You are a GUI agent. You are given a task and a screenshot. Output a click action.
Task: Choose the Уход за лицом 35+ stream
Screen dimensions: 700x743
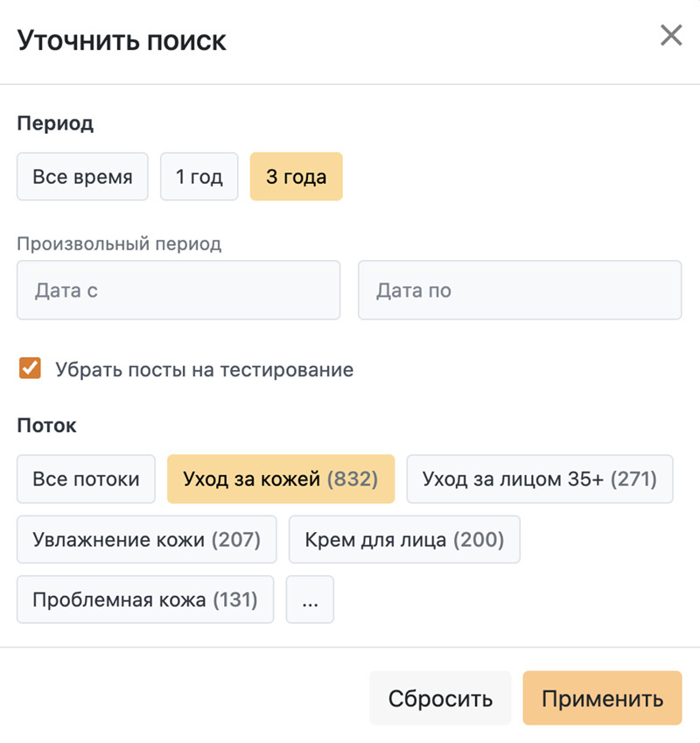(x=539, y=479)
